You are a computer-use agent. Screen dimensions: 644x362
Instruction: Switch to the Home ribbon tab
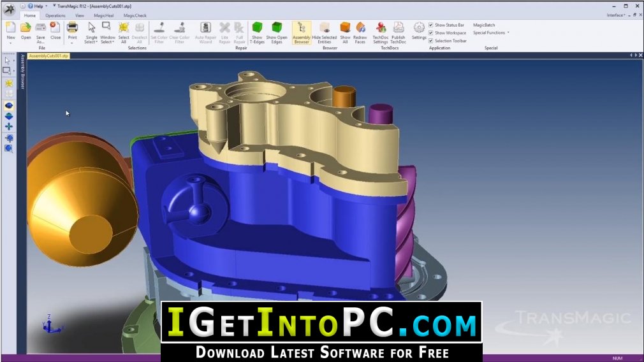point(29,15)
